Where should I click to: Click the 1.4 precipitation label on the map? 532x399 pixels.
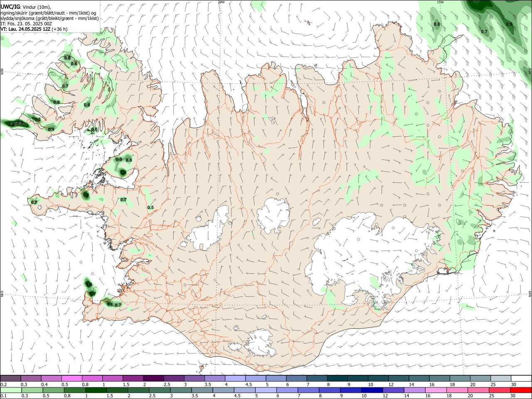tap(86, 195)
